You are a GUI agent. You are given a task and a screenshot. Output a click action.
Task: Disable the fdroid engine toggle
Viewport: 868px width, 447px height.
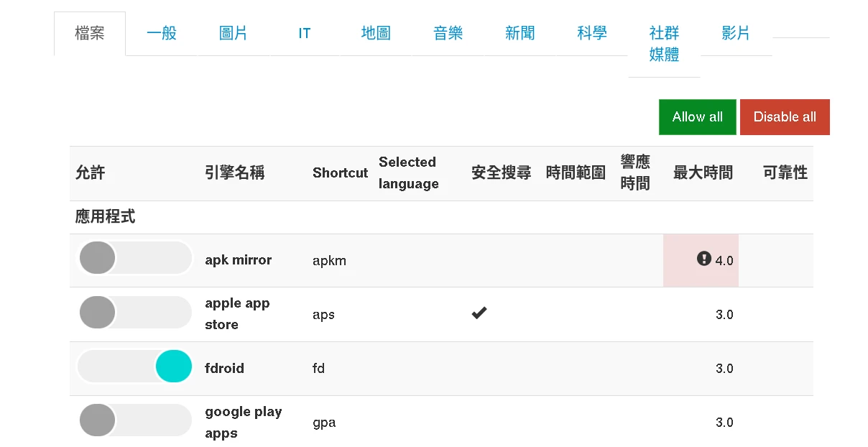click(x=134, y=367)
